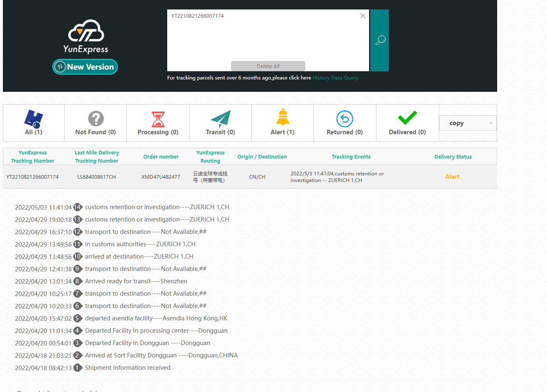Show Delivered parcels via green checkmark

coord(407,118)
